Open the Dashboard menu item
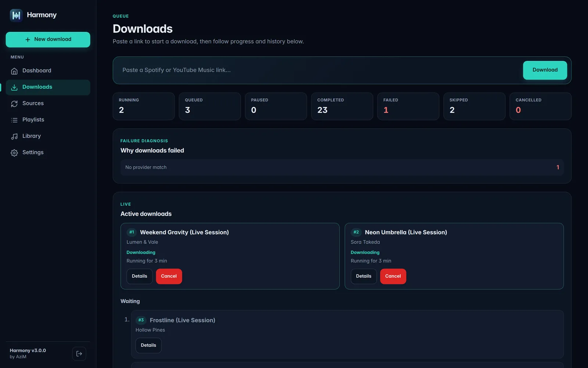 pyautogui.click(x=48, y=71)
